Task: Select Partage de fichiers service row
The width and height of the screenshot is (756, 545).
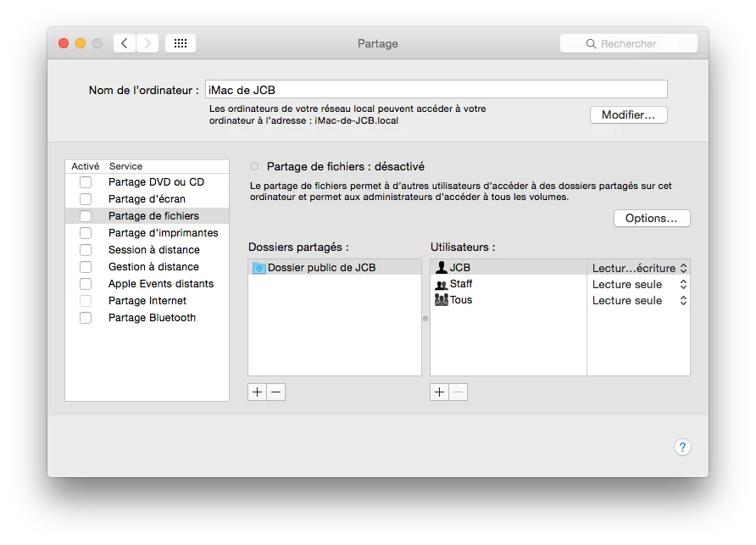Action: 147,216
